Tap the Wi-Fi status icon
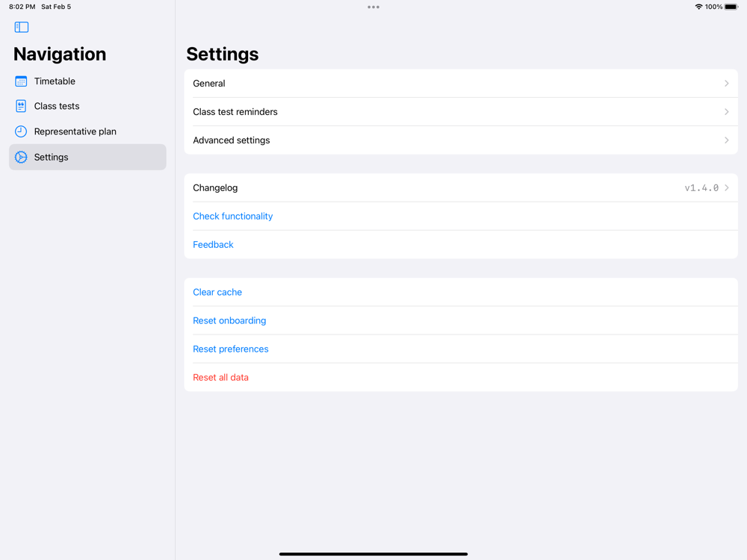Image resolution: width=747 pixels, height=560 pixels. pyautogui.click(x=698, y=7)
